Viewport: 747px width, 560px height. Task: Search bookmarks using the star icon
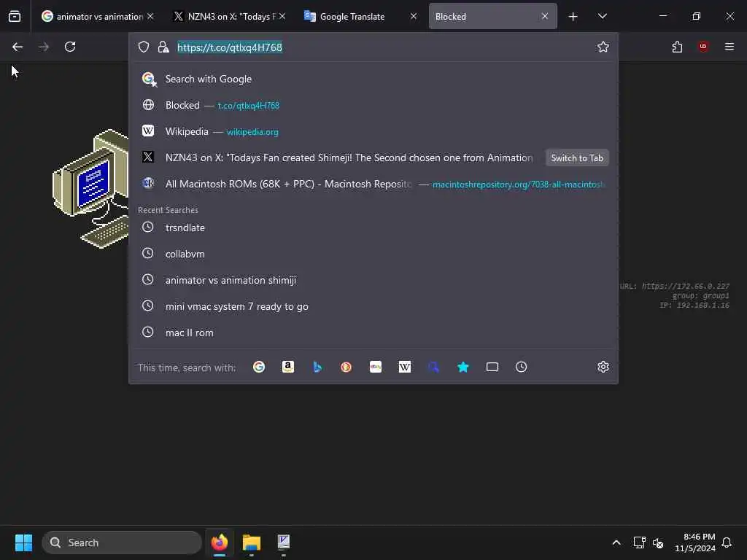tap(463, 367)
